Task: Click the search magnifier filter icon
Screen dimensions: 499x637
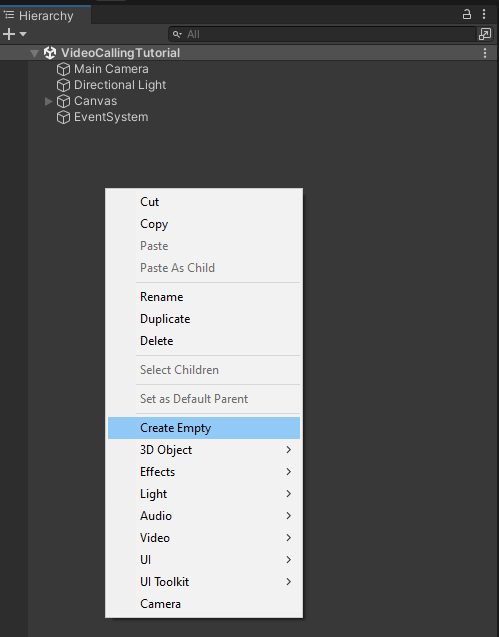Action: (x=177, y=35)
